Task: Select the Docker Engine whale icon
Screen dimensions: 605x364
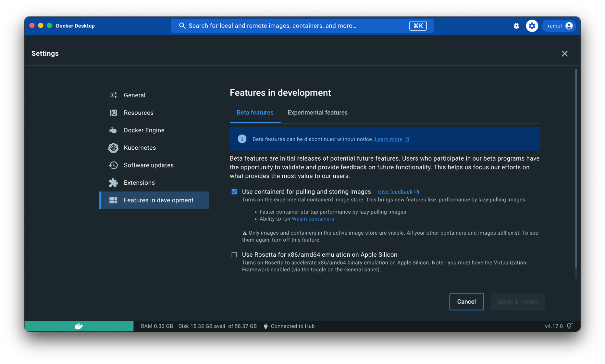Action: (113, 130)
